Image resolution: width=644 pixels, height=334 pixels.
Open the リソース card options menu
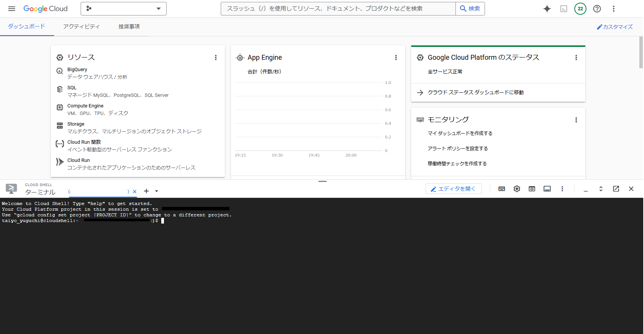[x=216, y=57]
